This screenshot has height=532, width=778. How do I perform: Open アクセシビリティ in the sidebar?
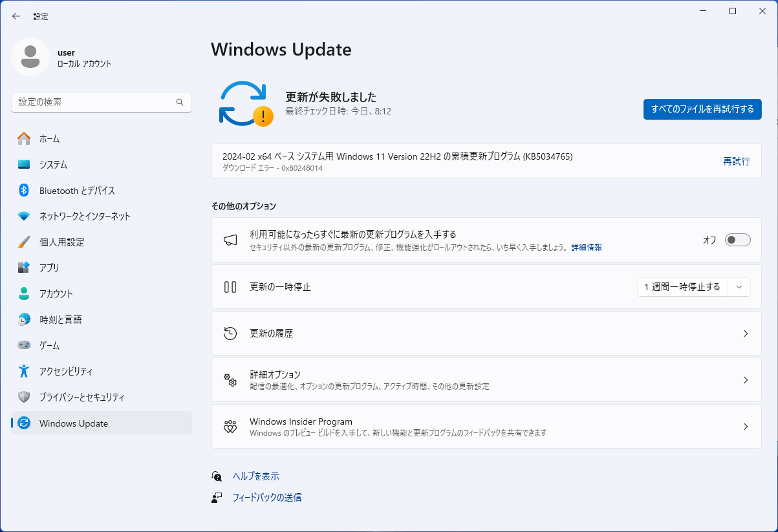click(102, 371)
